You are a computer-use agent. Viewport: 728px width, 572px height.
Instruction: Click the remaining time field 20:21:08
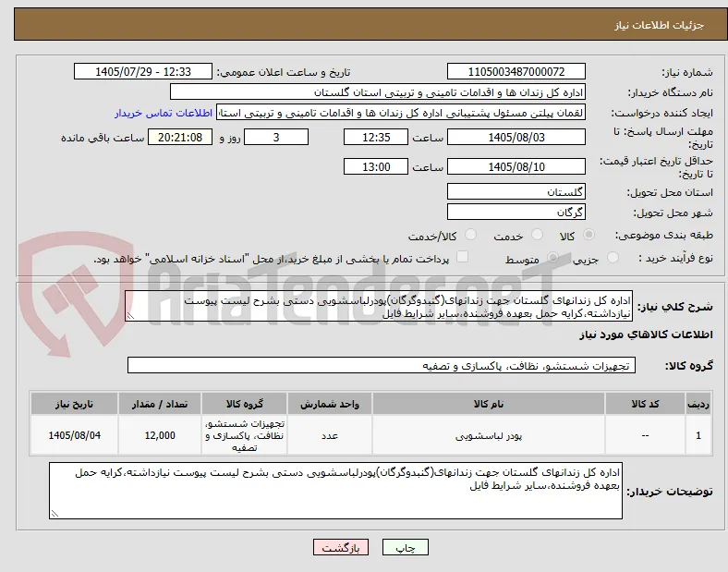[x=180, y=137]
